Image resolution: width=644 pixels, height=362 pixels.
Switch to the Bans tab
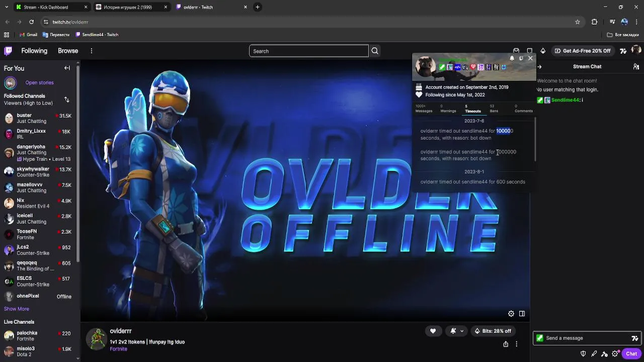(x=494, y=109)
